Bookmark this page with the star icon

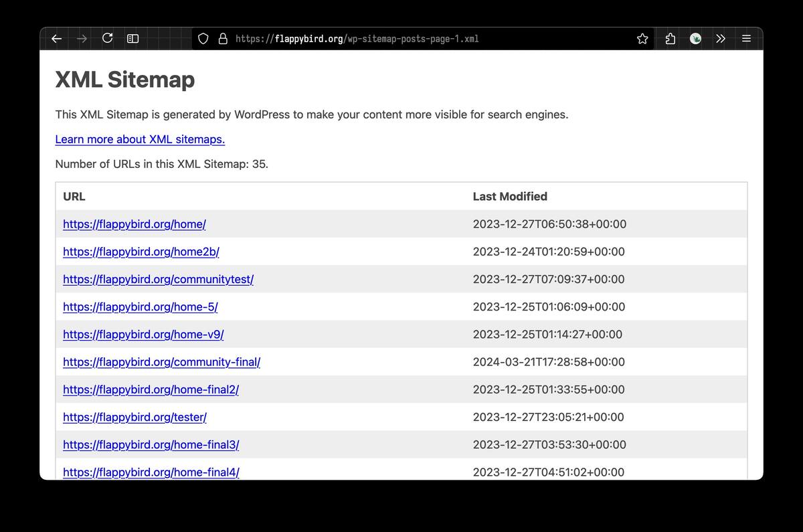pyautogui.click(x=642, y=39)
